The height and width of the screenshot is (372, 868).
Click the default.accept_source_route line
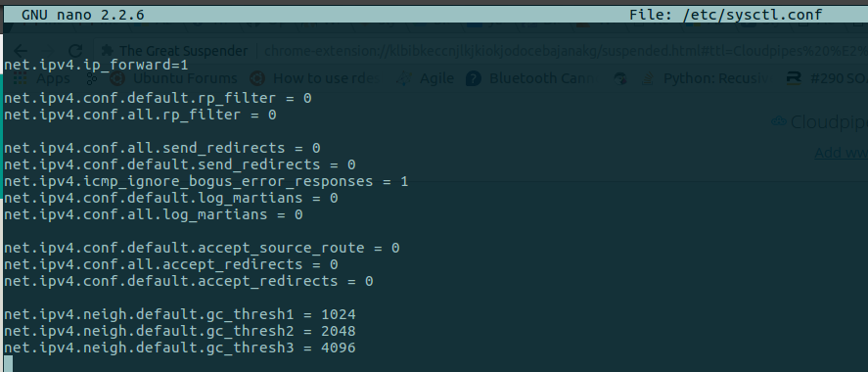tap(202, 248)
